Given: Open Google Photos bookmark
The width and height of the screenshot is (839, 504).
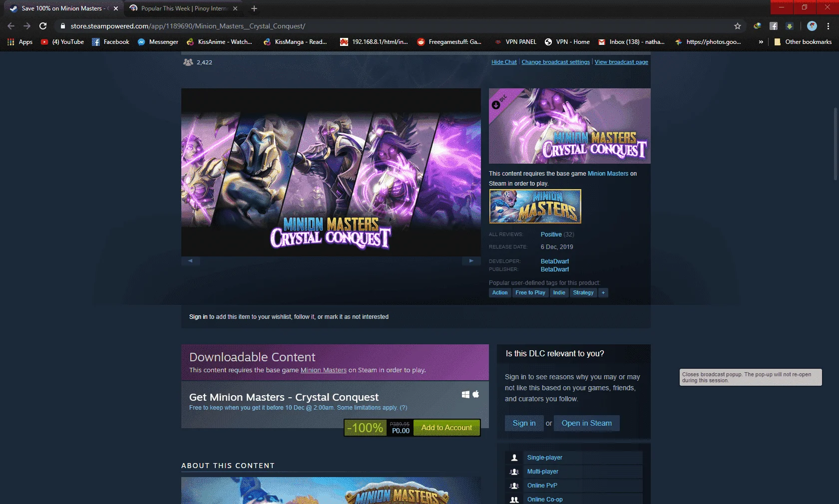Looking at the screenshot, I should [708, 42].
